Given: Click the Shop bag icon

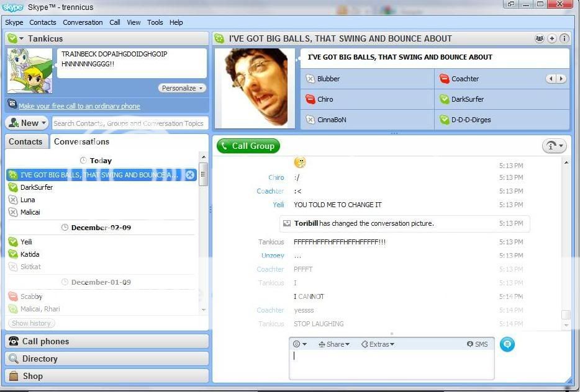Looking at the screenshot, I should coord(14,376).
